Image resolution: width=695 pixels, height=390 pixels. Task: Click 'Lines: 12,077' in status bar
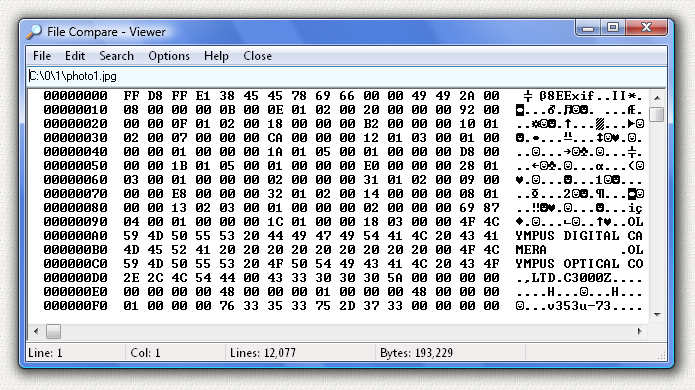coord(262,353)
